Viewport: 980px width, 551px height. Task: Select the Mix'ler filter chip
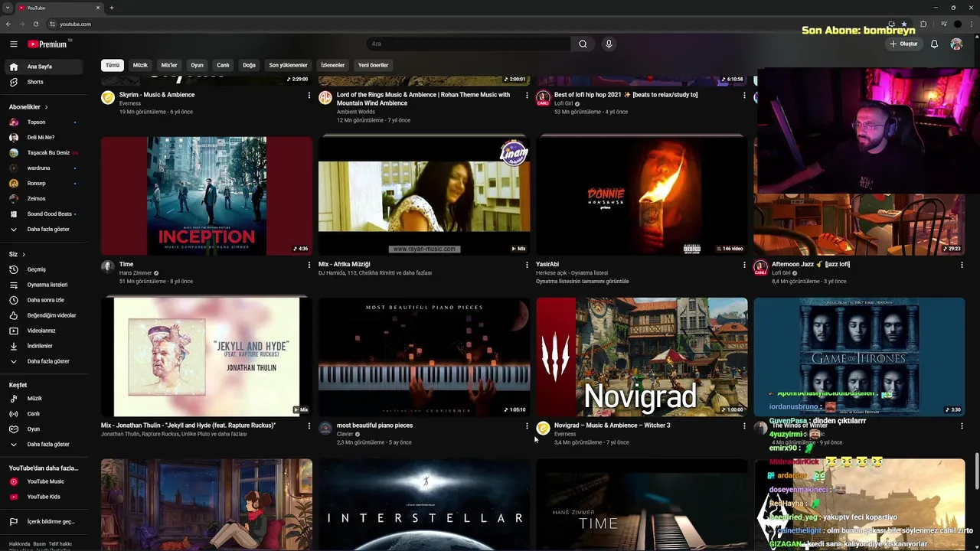click(x=169, y=65)
